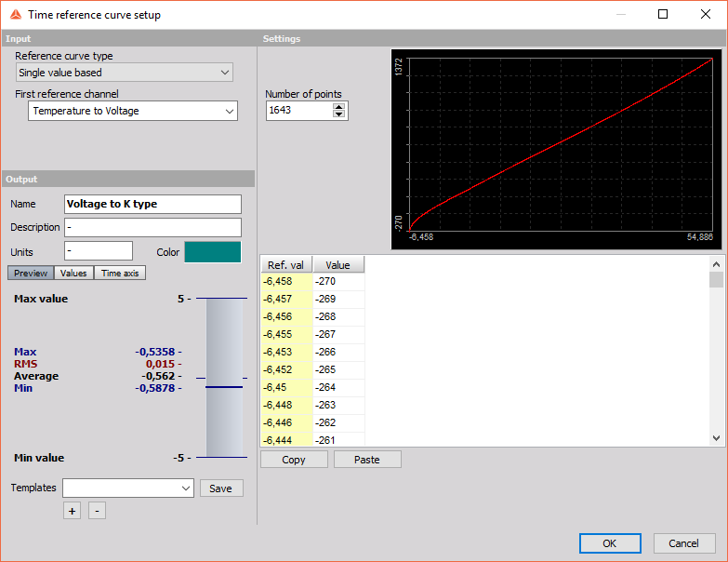The image size is (728, 562).
Task: Maximize the Time reference curve setup window
Action: pos(663,14)
